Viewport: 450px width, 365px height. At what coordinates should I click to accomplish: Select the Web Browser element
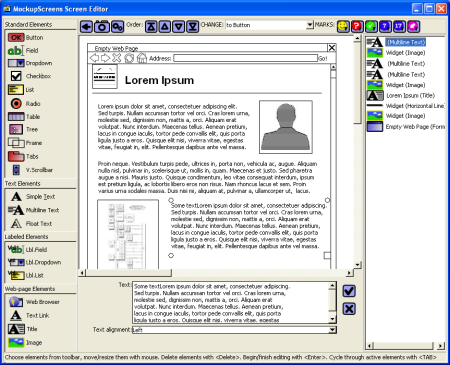34,302
